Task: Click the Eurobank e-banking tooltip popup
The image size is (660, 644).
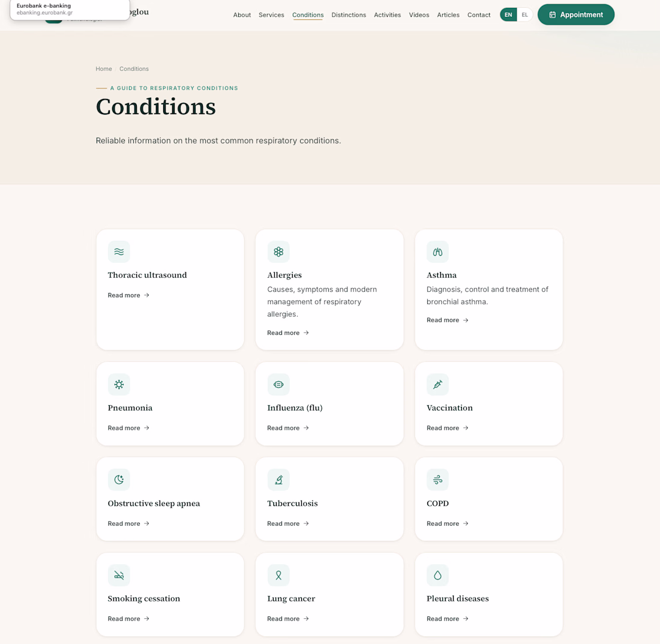Action: click(x=70, y=9)
